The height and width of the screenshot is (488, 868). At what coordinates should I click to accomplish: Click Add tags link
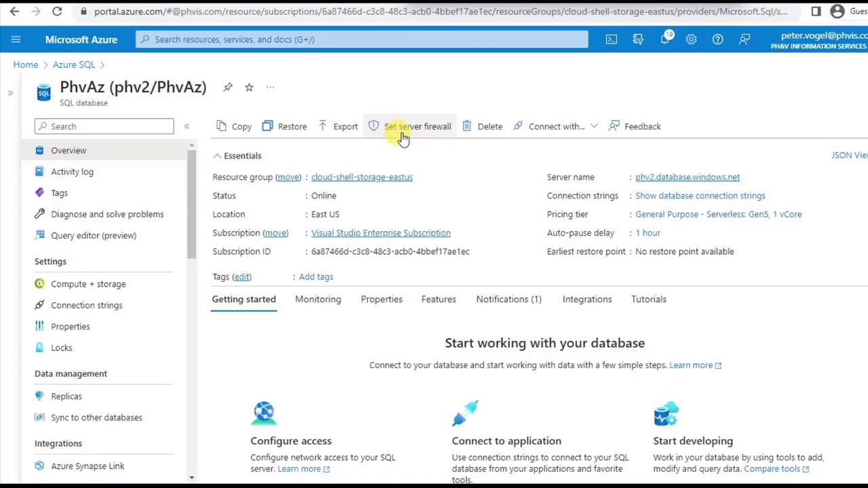pos(316,277)
